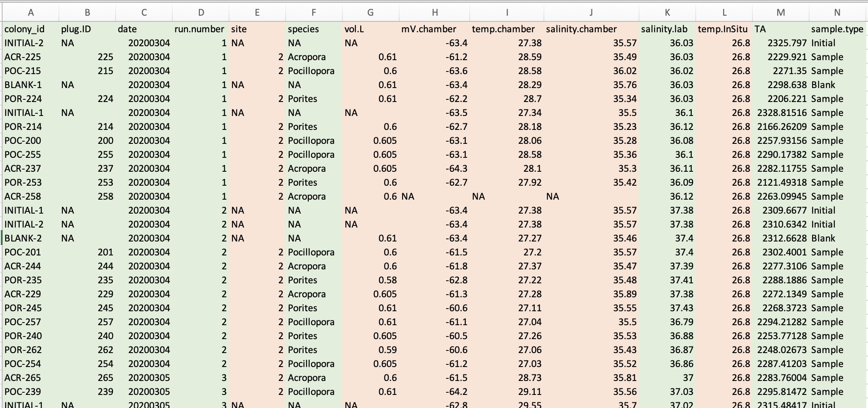
Task: Click the TA header cell
Action: [781, 29]
